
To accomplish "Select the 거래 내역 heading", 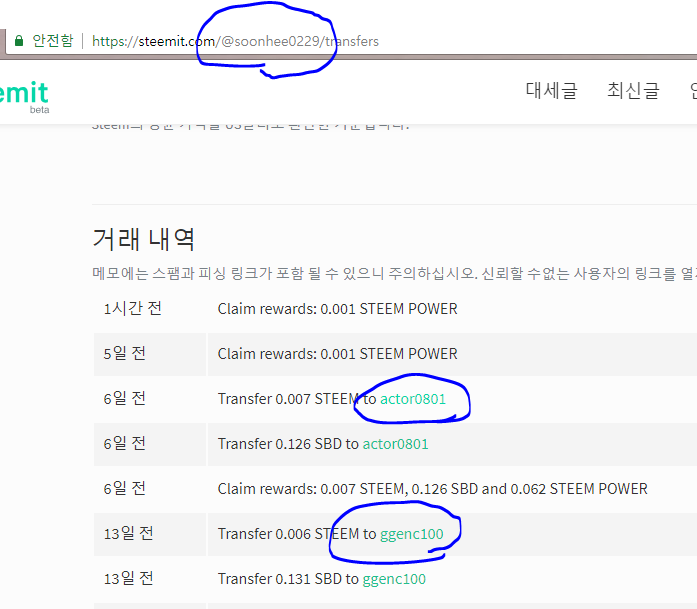I will point(144,239).
